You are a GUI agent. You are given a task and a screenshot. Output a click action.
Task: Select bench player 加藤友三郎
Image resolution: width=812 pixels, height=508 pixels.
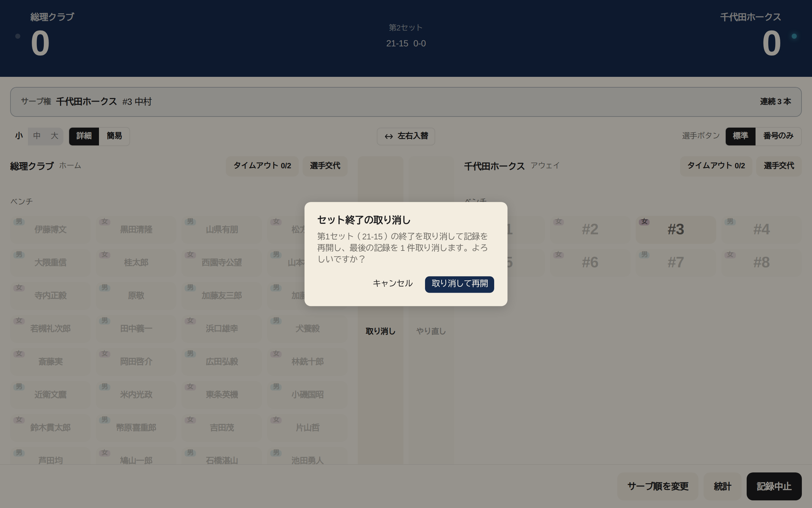click(x=222, y=296)
